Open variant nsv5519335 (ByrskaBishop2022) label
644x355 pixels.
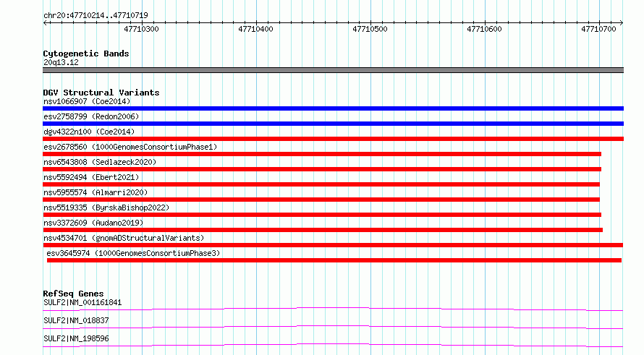106,208
